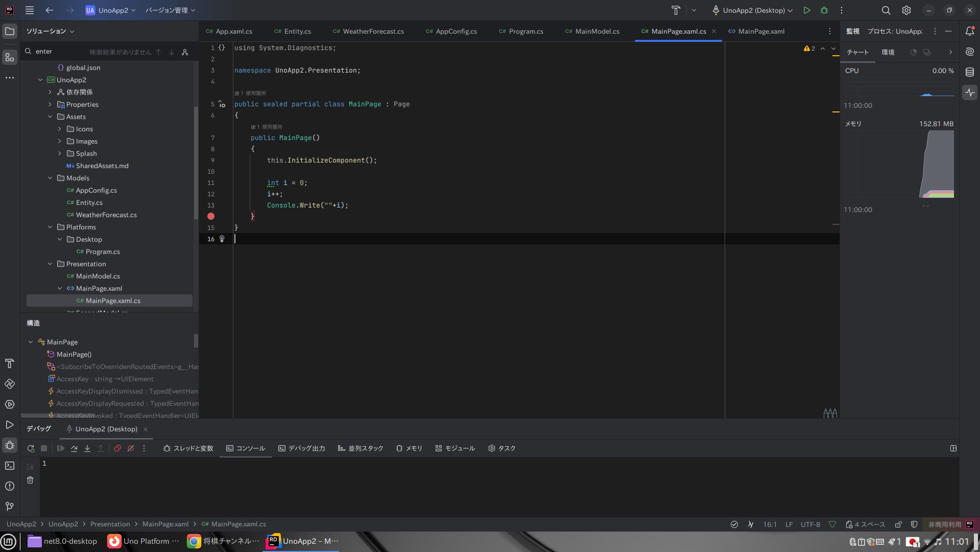This screenshot has height=552, width=980.
Task: Open the バージョン管理 dropdown
Action: pyautogui.click(x=171, y=10)
